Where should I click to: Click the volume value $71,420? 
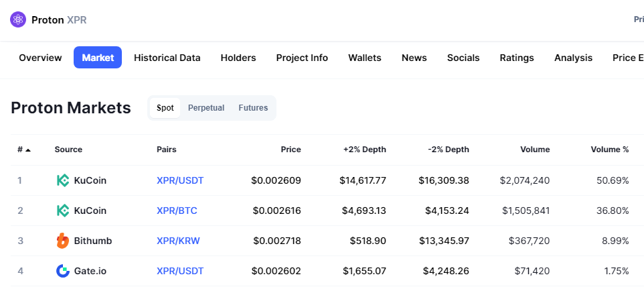[x=532, y=271]
